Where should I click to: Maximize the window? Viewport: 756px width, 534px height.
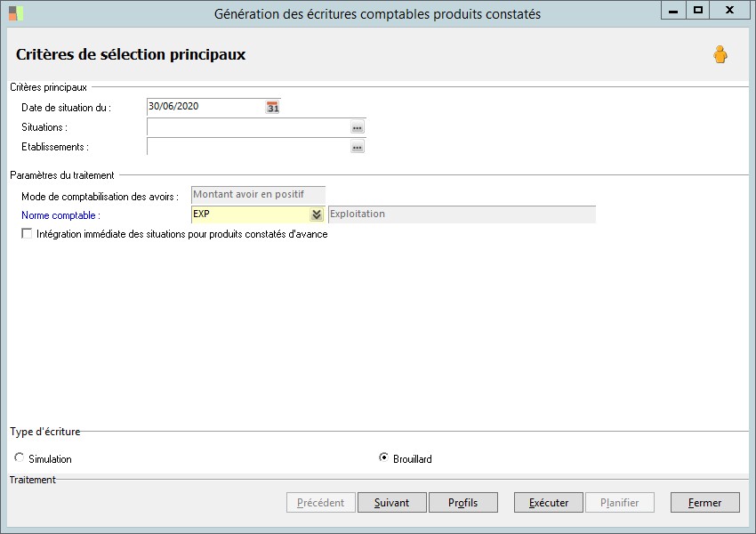(698, 10)
